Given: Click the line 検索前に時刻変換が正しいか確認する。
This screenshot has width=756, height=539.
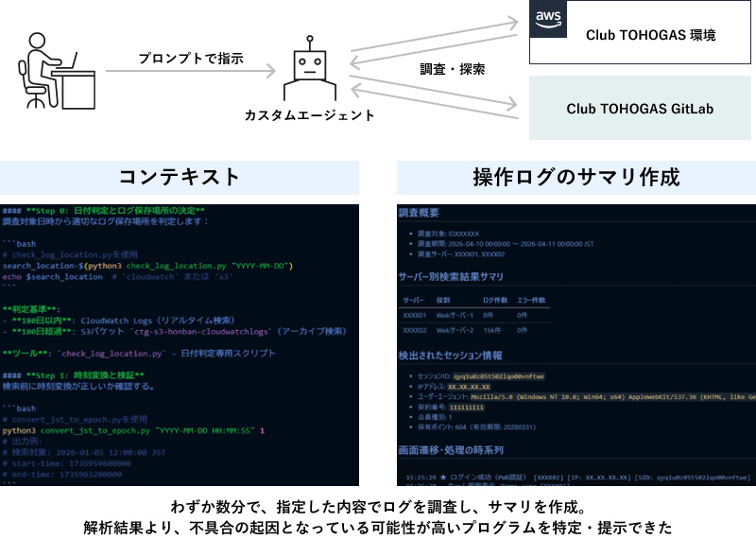Looking at the screenshot, I should (78, 387).
